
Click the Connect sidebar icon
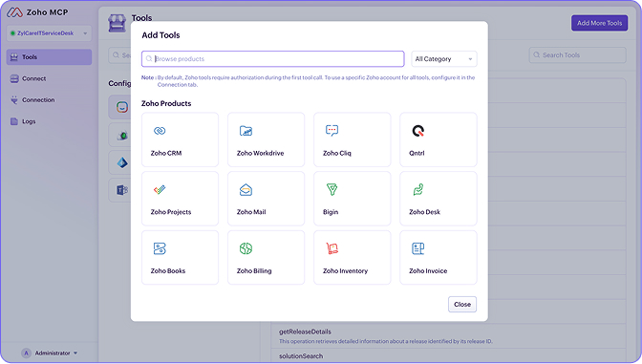(x=14, y=78)
